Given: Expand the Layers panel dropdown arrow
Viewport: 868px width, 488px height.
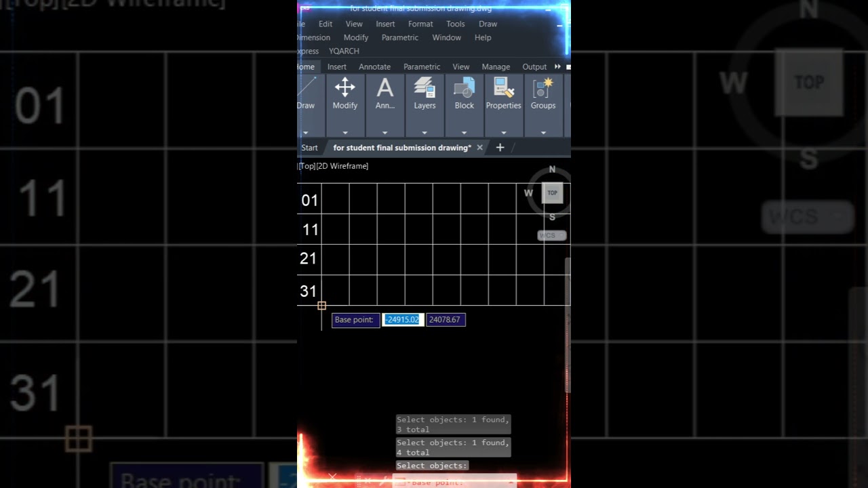Looking at the screenshot, I should coord(425,133).
